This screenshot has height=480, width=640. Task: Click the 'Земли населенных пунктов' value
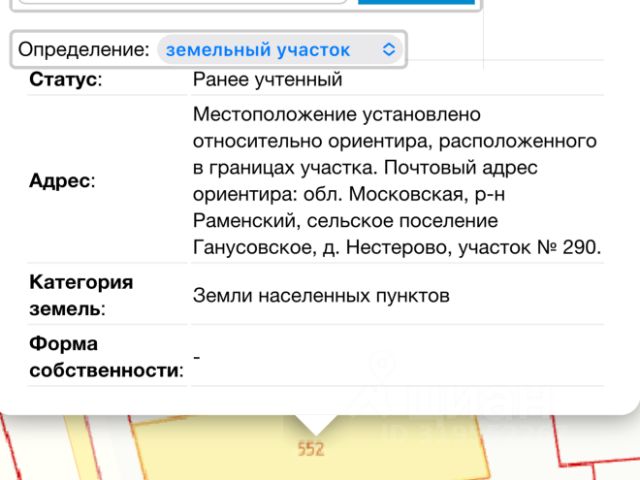tap(321, 296)
